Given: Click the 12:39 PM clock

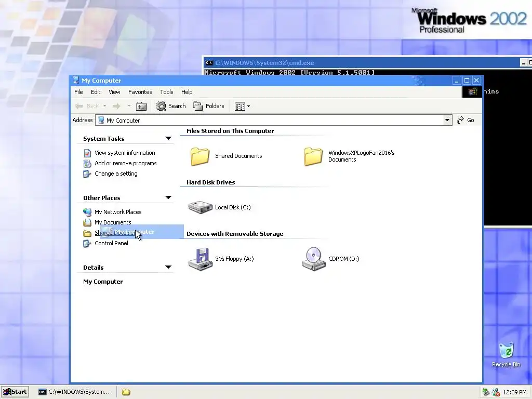Looking at the screenshot, I should pyautogui.click(x=515, y=392).
